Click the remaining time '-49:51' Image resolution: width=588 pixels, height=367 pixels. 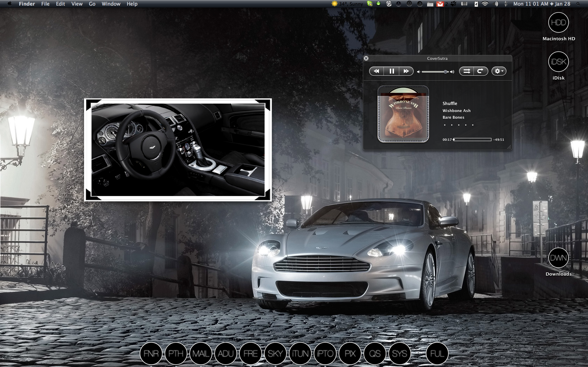(499, 139)
